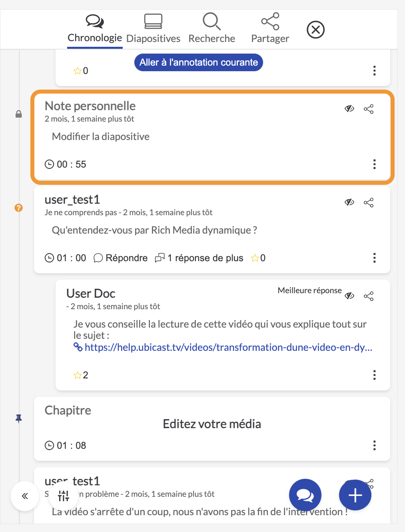Share the User Doc reply
Image resolution: width=405 pixels, height=532 pixels.
pos(369,296)
